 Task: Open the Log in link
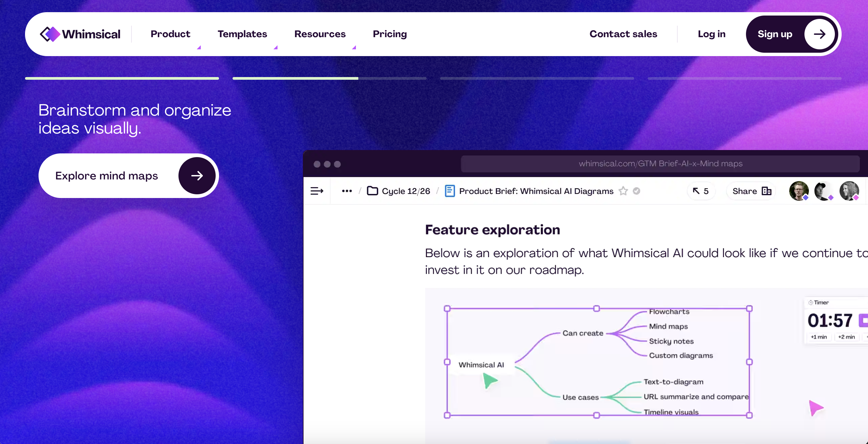[712, 34]
